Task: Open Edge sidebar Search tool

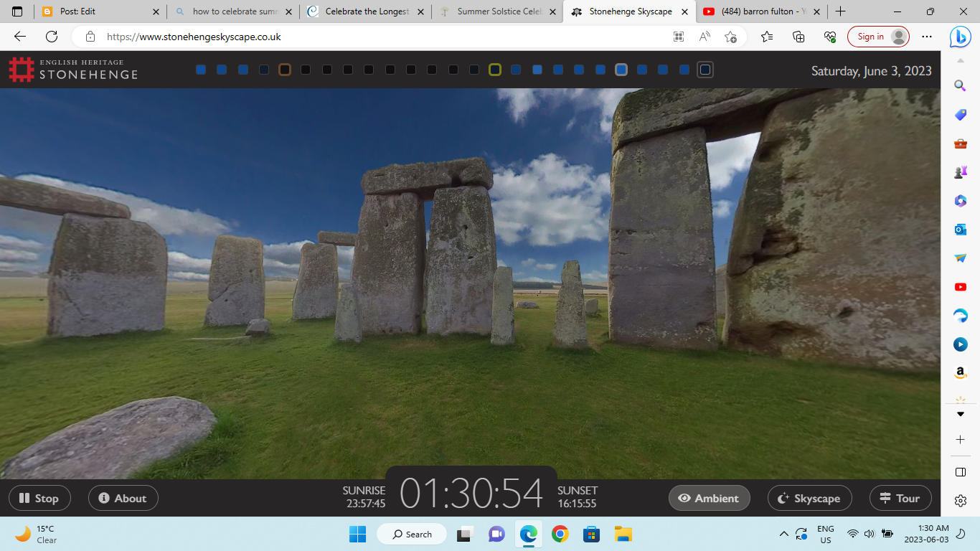Action: click(960, 85)
